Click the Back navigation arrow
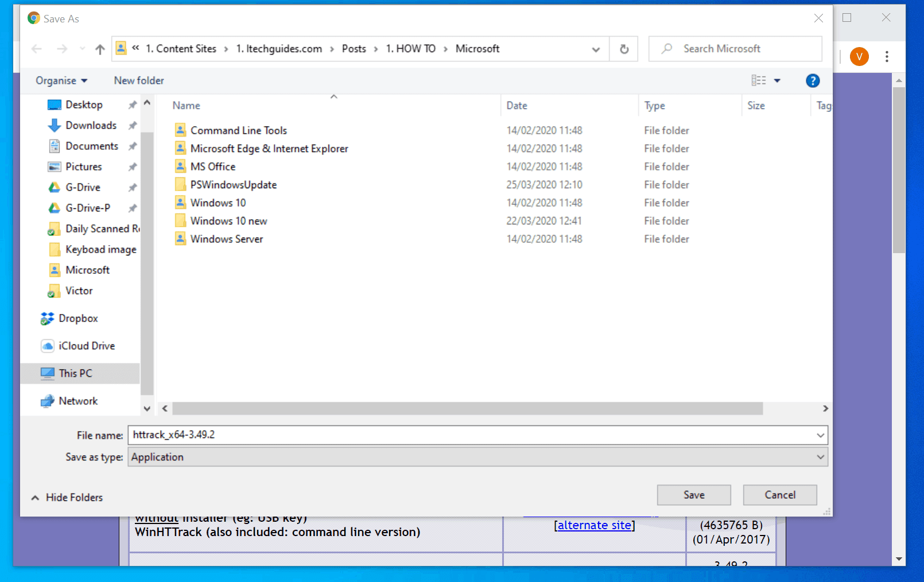This screenshot has height=582, width=924. (37, 49)
